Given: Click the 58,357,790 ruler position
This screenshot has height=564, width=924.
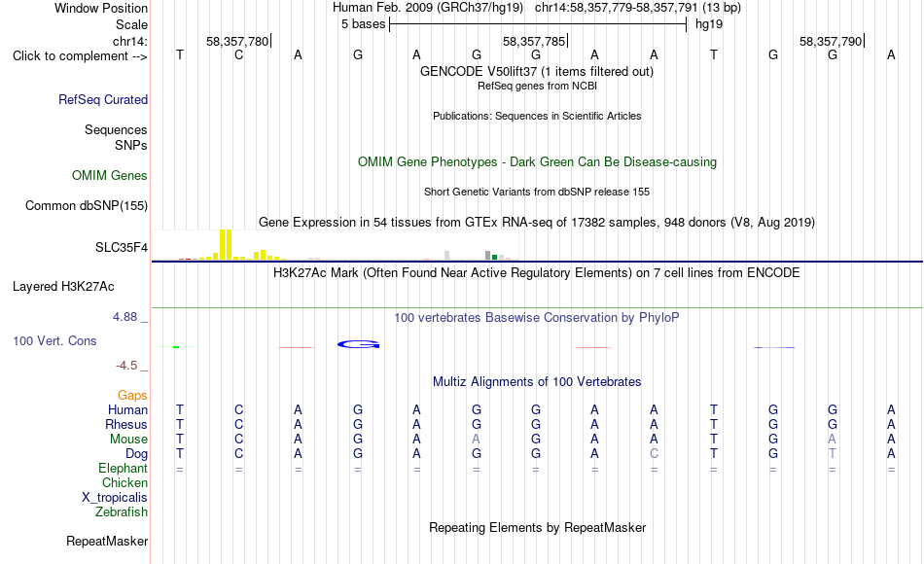Looking at the screenshot, I should [x=831, y=41].
